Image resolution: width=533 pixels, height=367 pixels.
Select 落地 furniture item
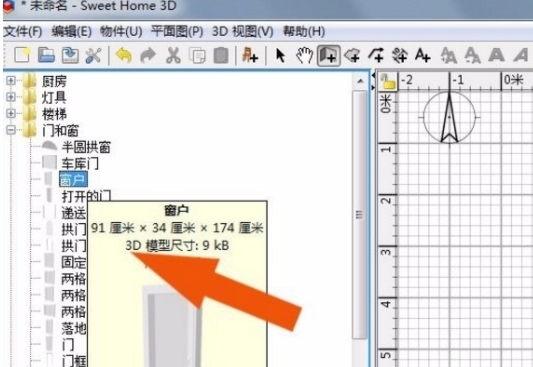[x=74, y=328]
